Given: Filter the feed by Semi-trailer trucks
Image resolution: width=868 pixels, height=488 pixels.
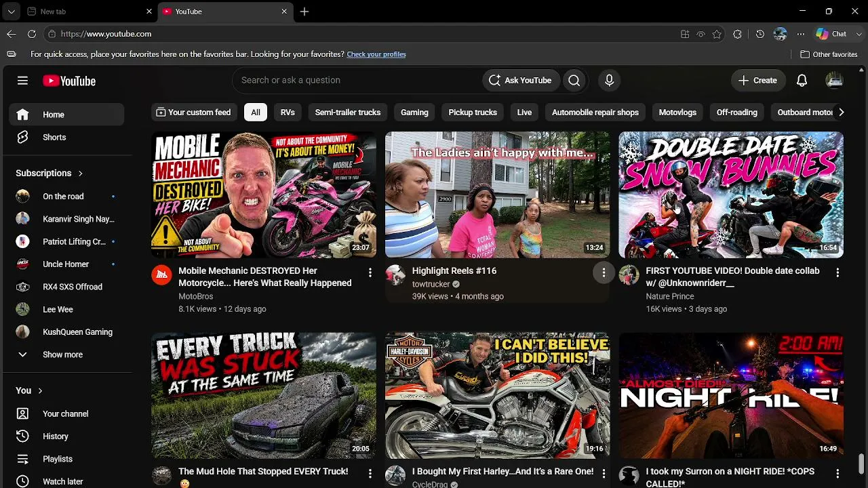Looking at the screenshot, I should click(348, 113).
